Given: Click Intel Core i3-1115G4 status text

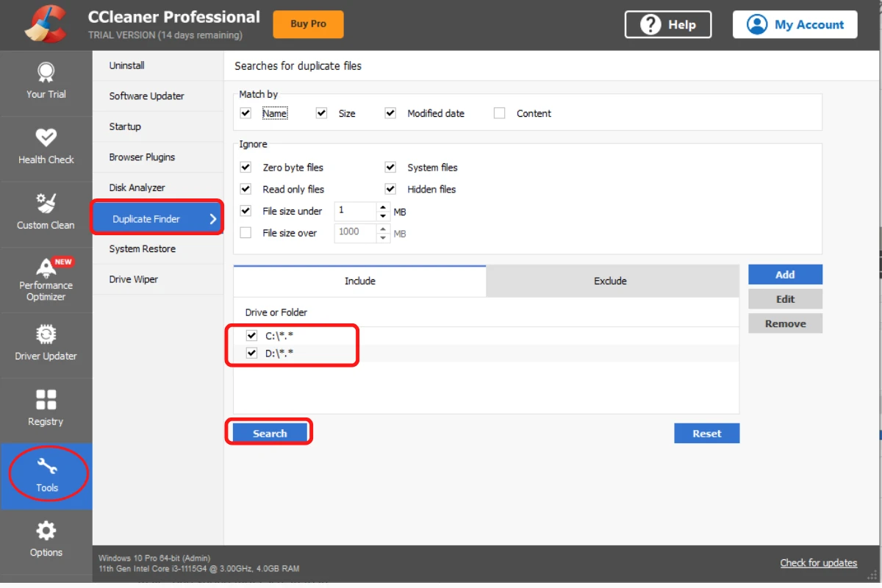Looking at the screenshot, I should 198,569.
